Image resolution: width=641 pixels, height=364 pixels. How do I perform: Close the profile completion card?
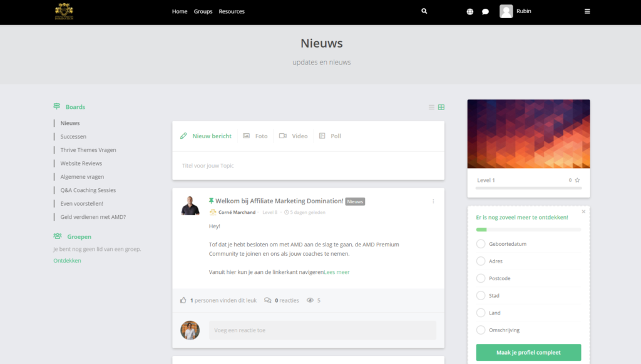583,211
